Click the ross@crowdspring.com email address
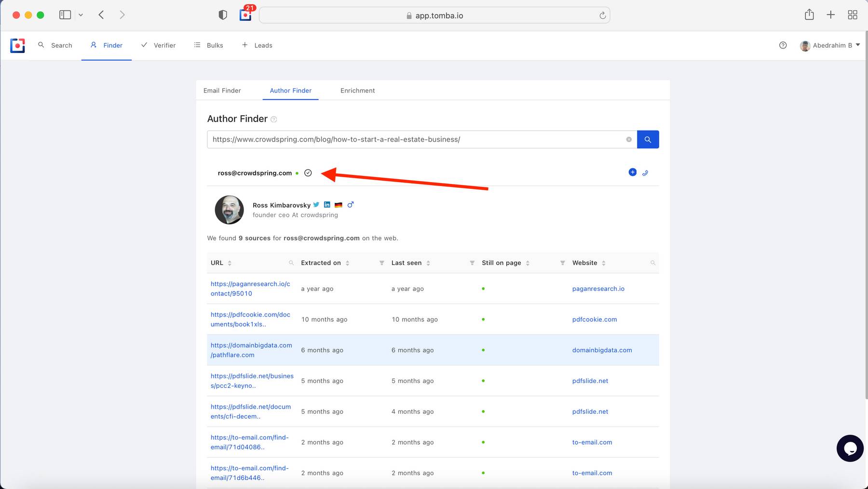The height and width of the screenshot is (489, 868). click(255, 173)
